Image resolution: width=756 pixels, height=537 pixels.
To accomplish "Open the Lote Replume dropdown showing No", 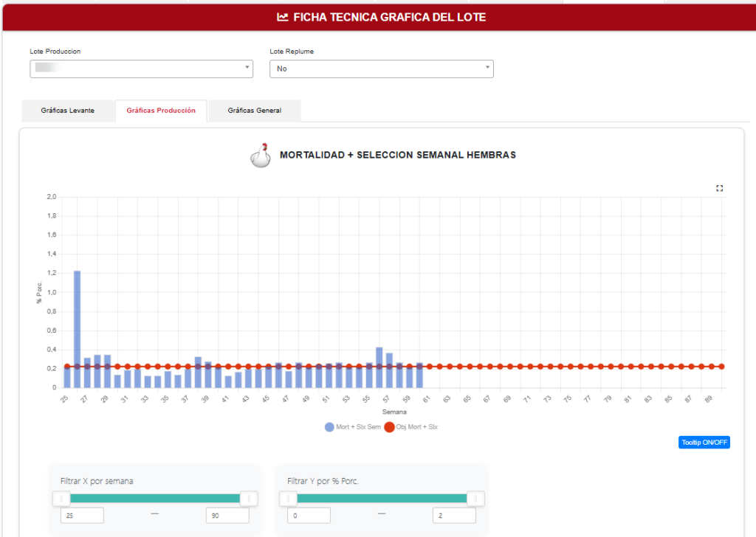I will coord(382,69).
